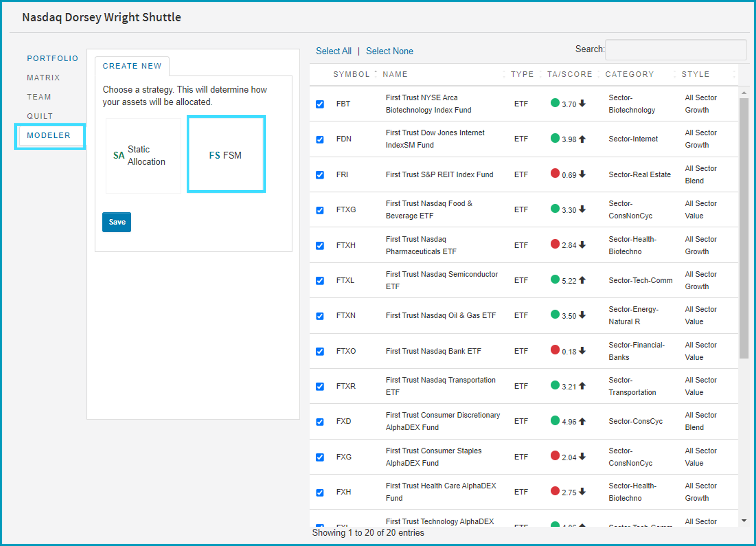Sort the table by Symbol column

352,74
